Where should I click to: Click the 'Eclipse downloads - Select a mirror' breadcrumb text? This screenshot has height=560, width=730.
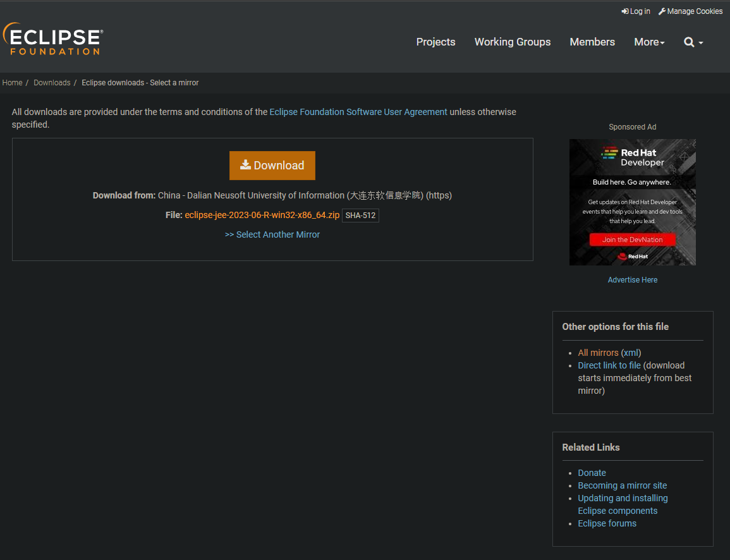coord(140,82)
